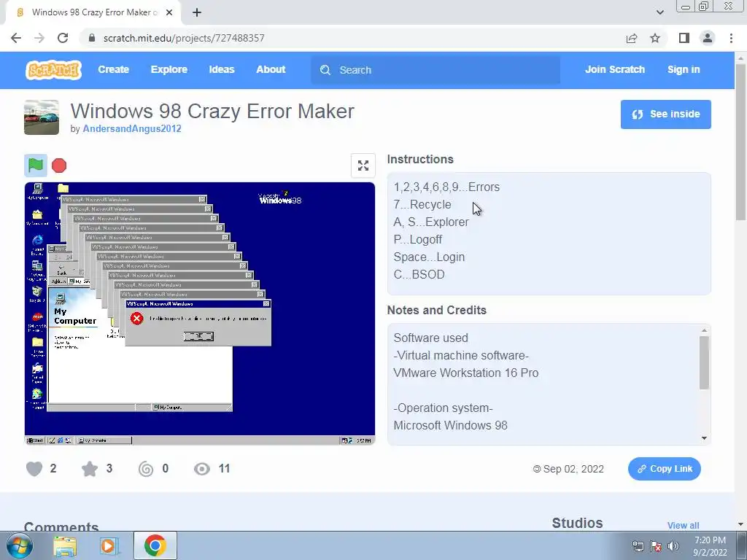Share this page via share icon
Image resolution: width=747 pixels, height=560 pixels.
pyautogui.click(x=632, y=38)
